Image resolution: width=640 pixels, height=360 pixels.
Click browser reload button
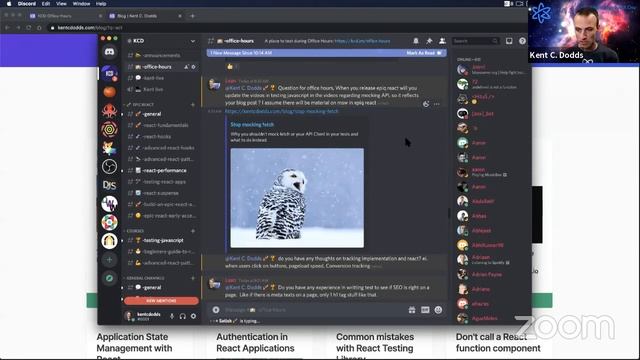point(29,28)
